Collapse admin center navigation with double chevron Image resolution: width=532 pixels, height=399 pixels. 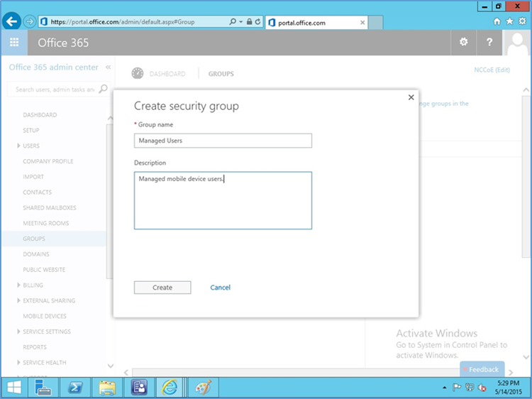(x=109, y=67)
